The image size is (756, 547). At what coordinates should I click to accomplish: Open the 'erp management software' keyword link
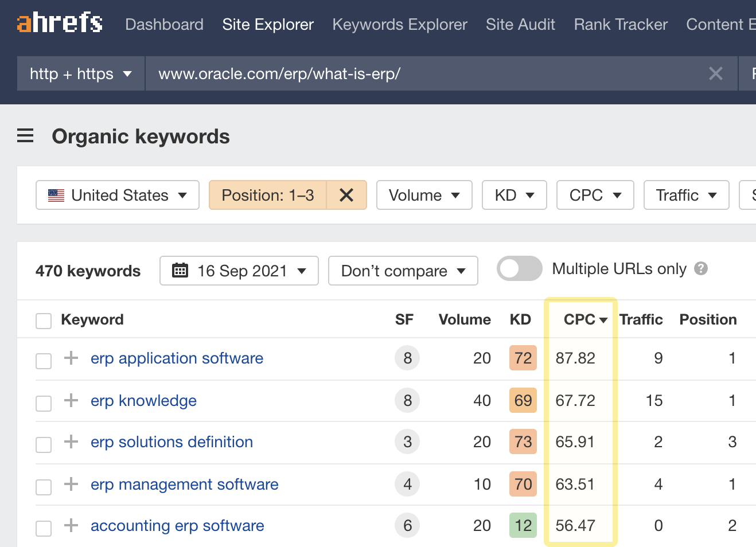coord(184,485)
